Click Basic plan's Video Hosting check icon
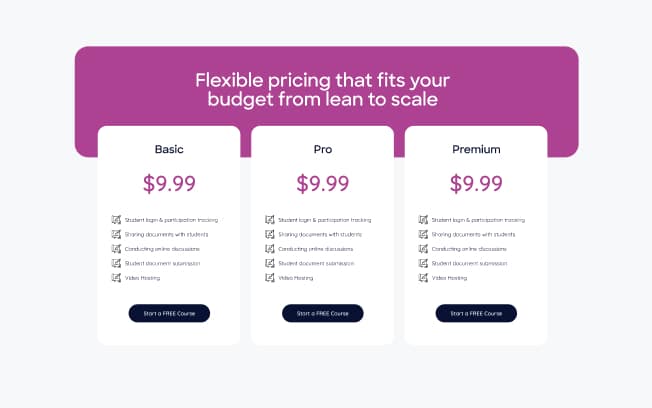The image size is (652, 408). [x=116, y=277]
